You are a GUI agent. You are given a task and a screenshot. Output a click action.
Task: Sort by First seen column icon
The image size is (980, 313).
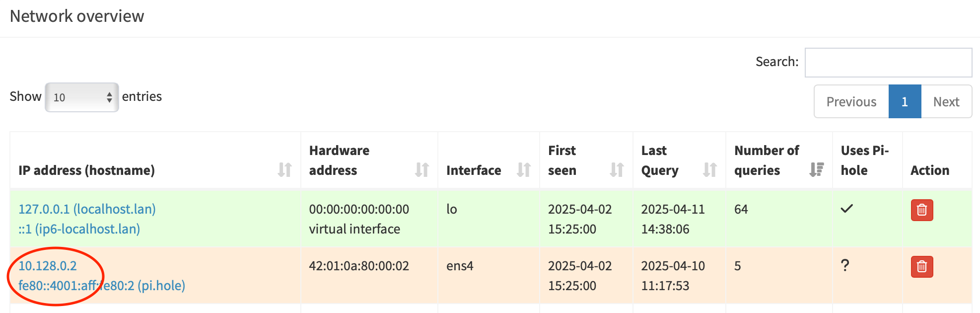pos(616,170)
